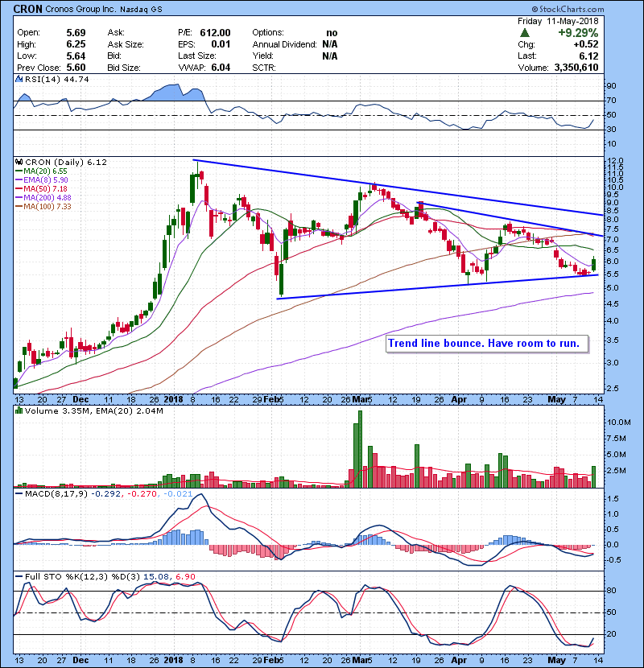The image size is (644, 668).
Task: Select the MA(50) 7.18 legend entry
Action: pyautogui.click(x=45, y=188)
